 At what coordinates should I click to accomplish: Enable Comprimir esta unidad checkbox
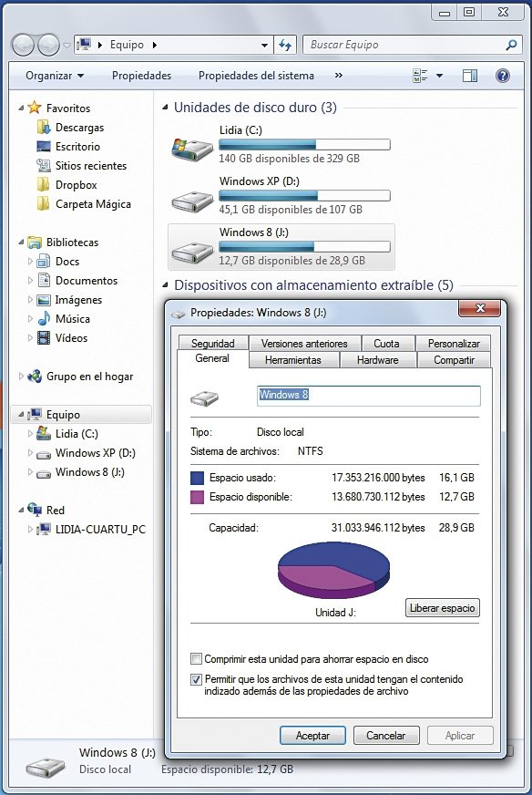coord(196,659)
